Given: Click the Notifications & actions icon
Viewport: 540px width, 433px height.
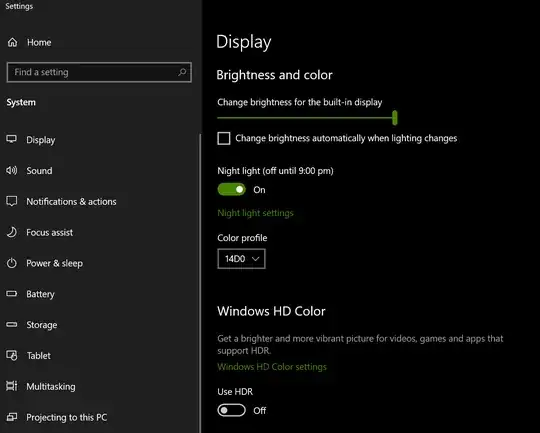Looking at the screenshot, I should (x=11, y=201).
